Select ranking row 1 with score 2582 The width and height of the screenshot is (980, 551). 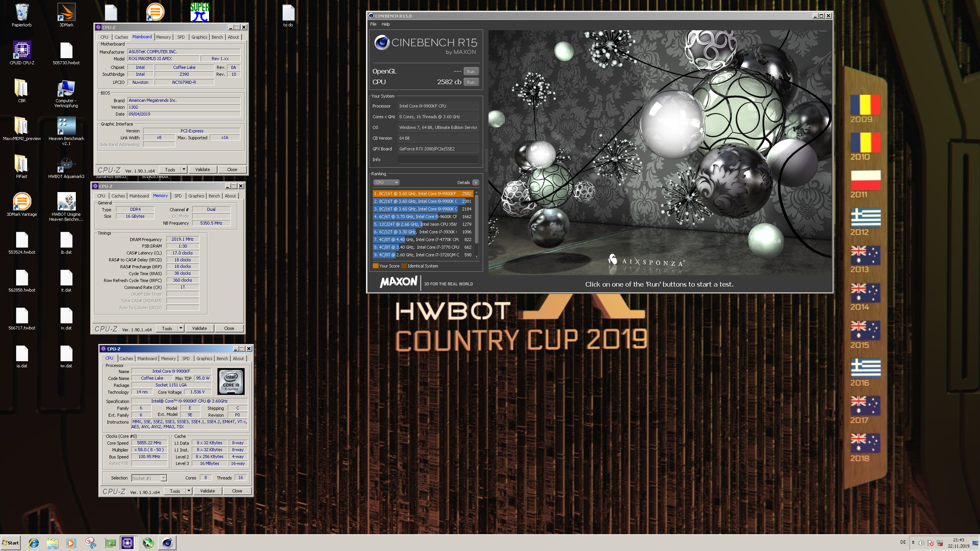point(423,194)
